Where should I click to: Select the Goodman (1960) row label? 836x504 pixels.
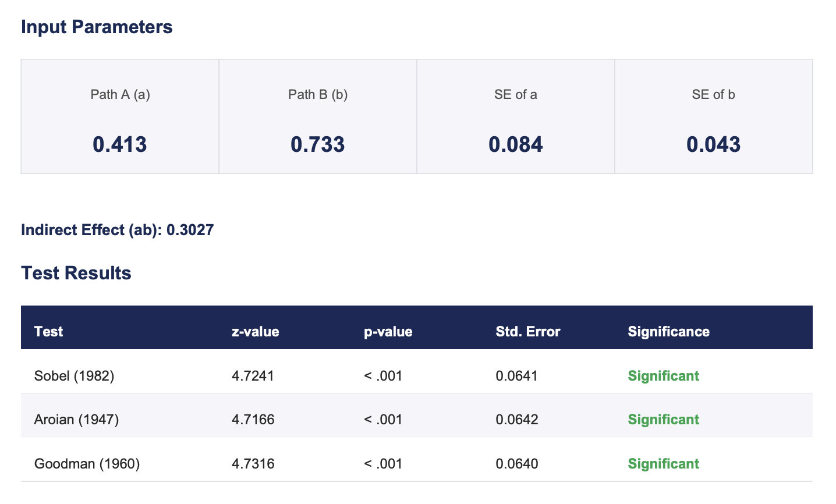[x=87, y=464]
